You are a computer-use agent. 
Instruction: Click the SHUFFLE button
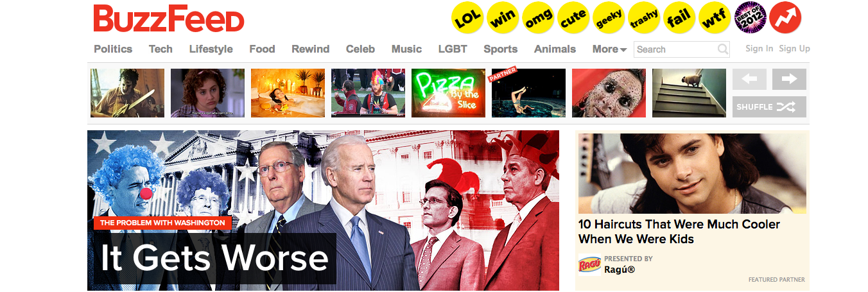[769, 107]
